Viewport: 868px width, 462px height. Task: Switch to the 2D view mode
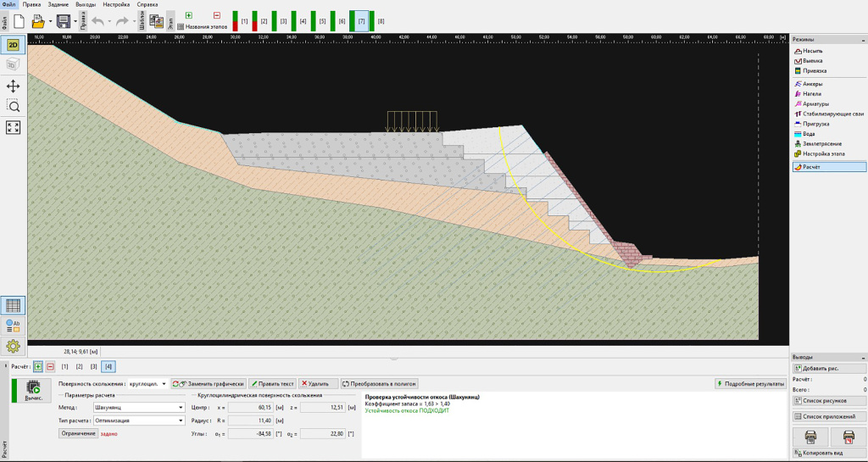pyautogui.click(x=13, y=46)
